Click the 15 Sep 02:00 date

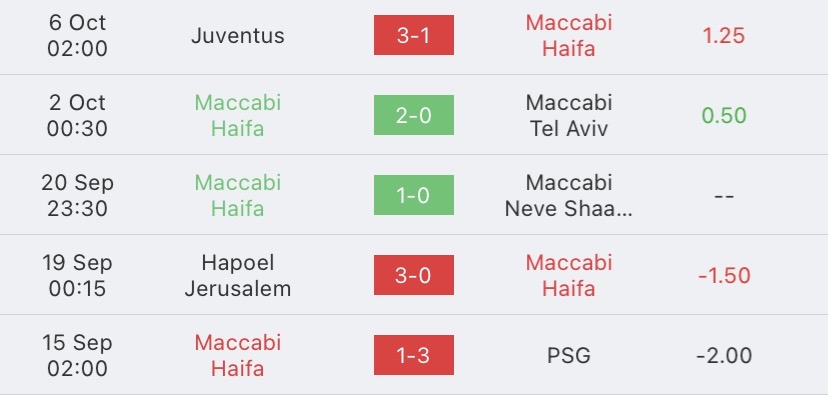(77, 355)
